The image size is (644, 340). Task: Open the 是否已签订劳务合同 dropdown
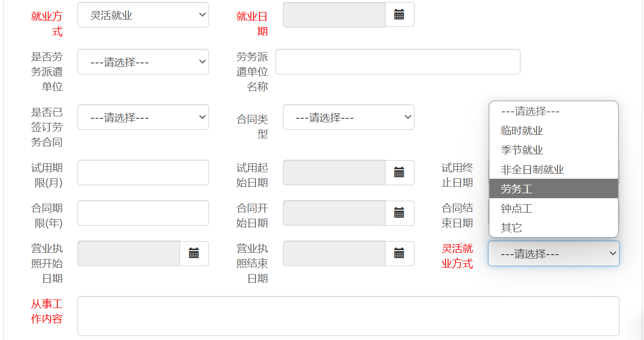click(x=143, y=117)
